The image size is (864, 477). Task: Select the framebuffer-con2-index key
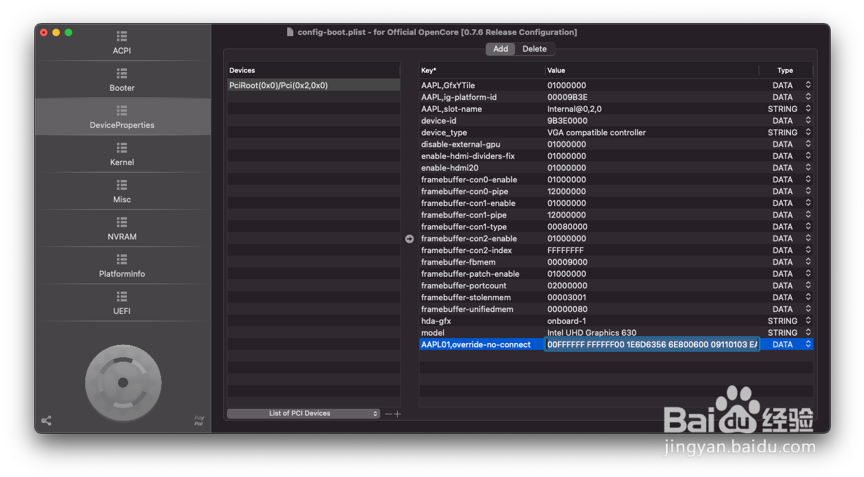[x=466, y=250]
